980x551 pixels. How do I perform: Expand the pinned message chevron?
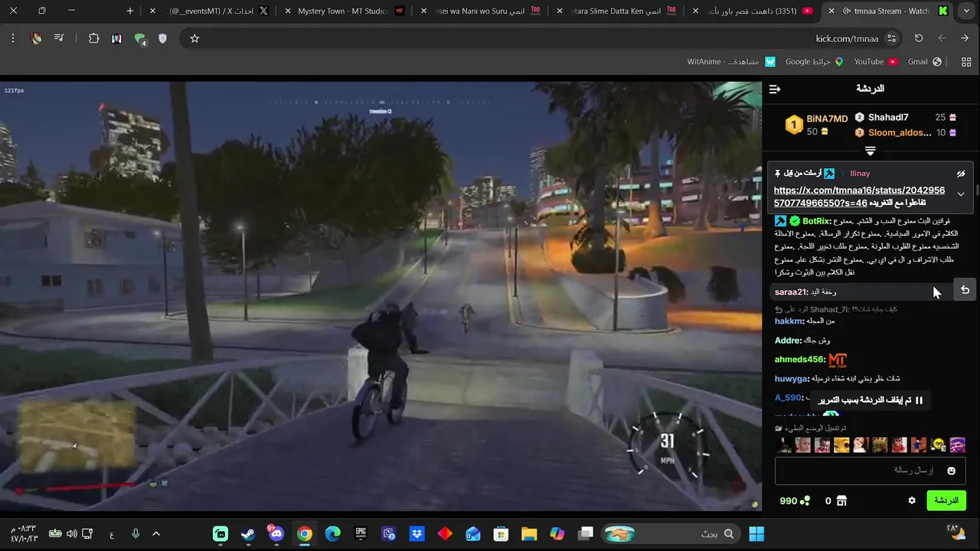tap(961, 194)
